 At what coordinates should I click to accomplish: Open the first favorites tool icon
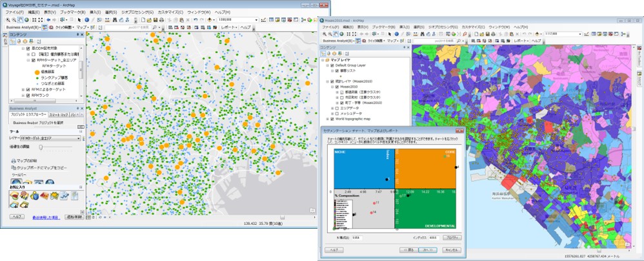pyautogui.click(x=14, y=196)
